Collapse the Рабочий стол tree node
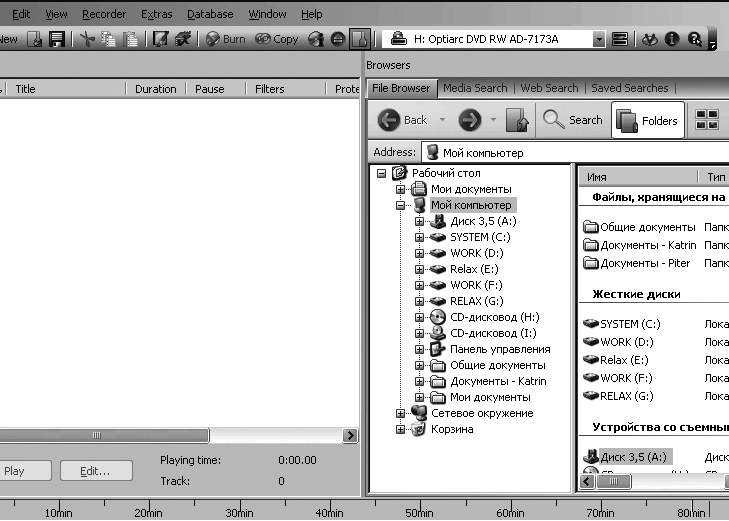This screenshot has width=729, height=521. (382, 173)
